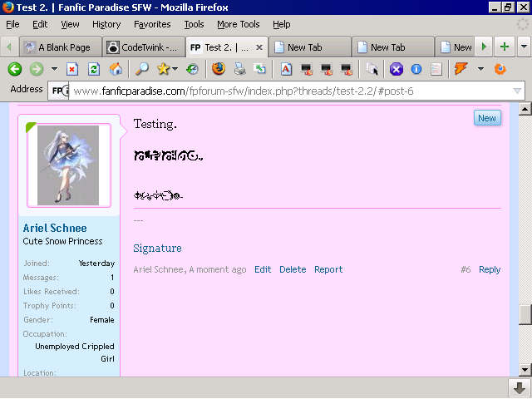
Task: Close the Test 2. tab
Action: point(259,47)
